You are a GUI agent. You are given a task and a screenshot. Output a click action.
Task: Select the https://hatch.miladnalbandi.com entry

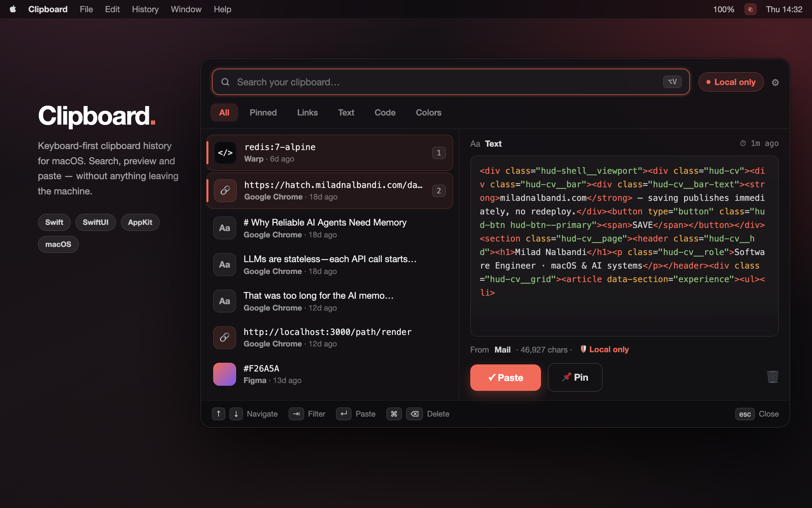point(330,191)
